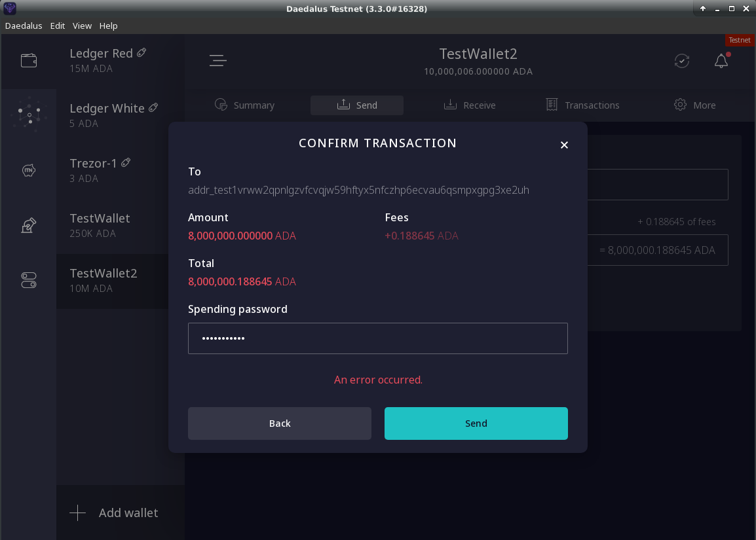Open the Edit menu
Screen dimensions: 756x540
coord(58,26)
